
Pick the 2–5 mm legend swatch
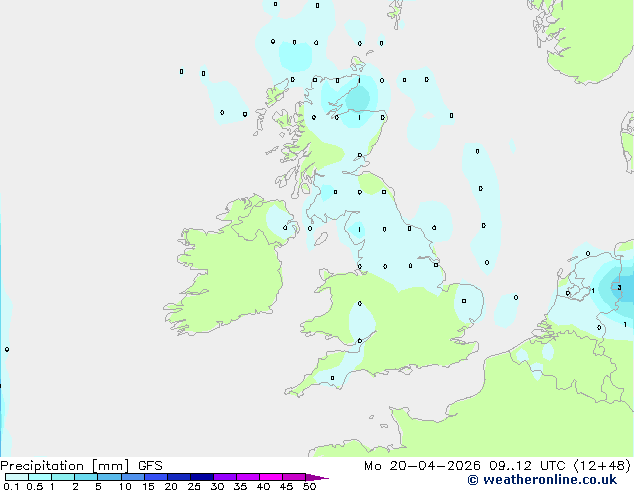click(x=86, y=477)
